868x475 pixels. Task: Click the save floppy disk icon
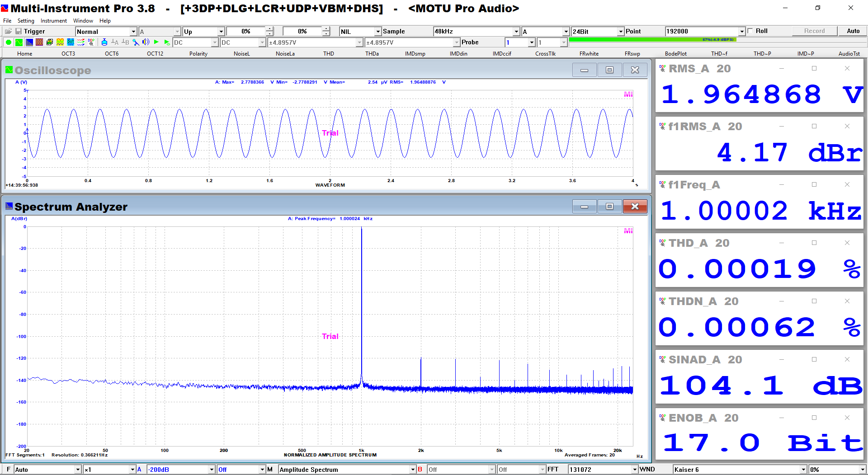tap(19, 31)
